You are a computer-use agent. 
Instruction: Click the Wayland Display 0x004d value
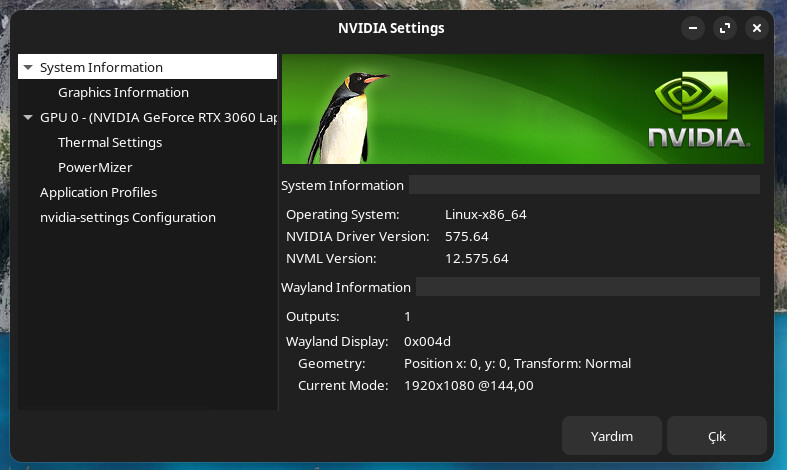(427, 341)
